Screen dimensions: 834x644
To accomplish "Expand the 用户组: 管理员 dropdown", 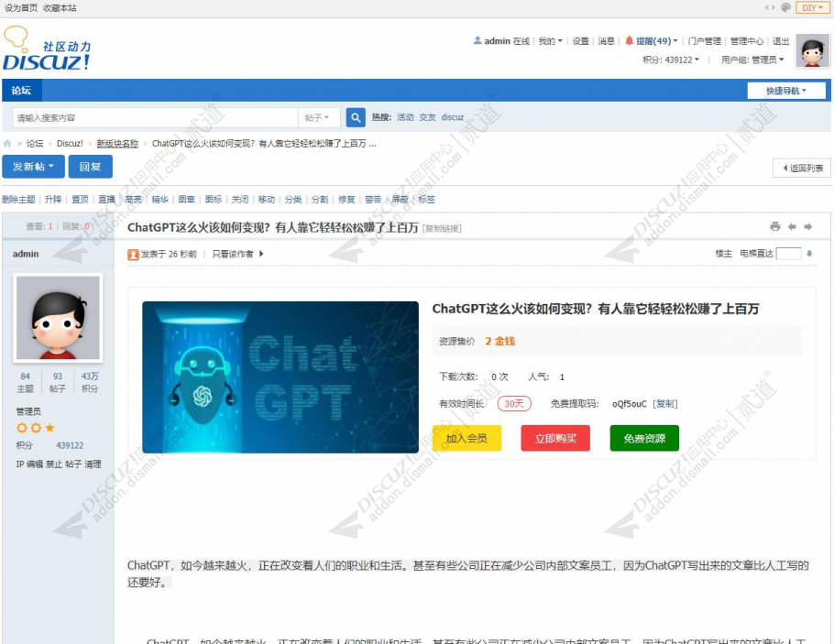I will (x=752, y=60).
